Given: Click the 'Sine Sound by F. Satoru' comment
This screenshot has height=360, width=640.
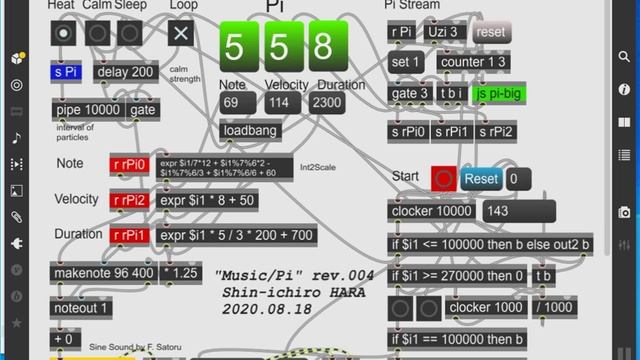Looking at the screenshot, I should [x=135, y=347].
